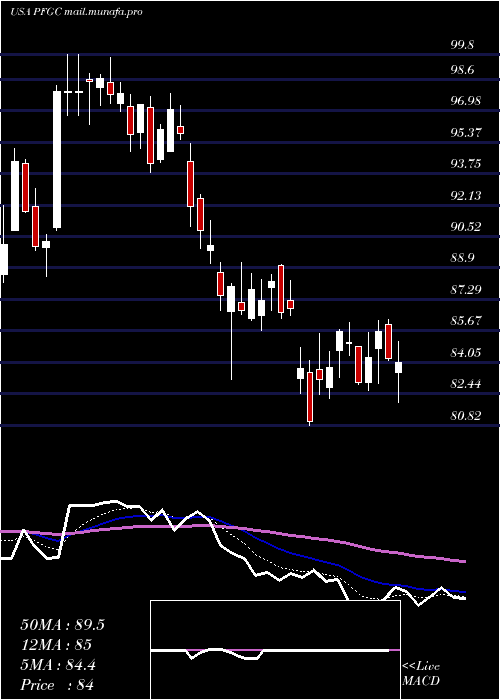500x700 pixels.
Task: Click the '50MA : 89.5' reading
Action: [62, 625]
